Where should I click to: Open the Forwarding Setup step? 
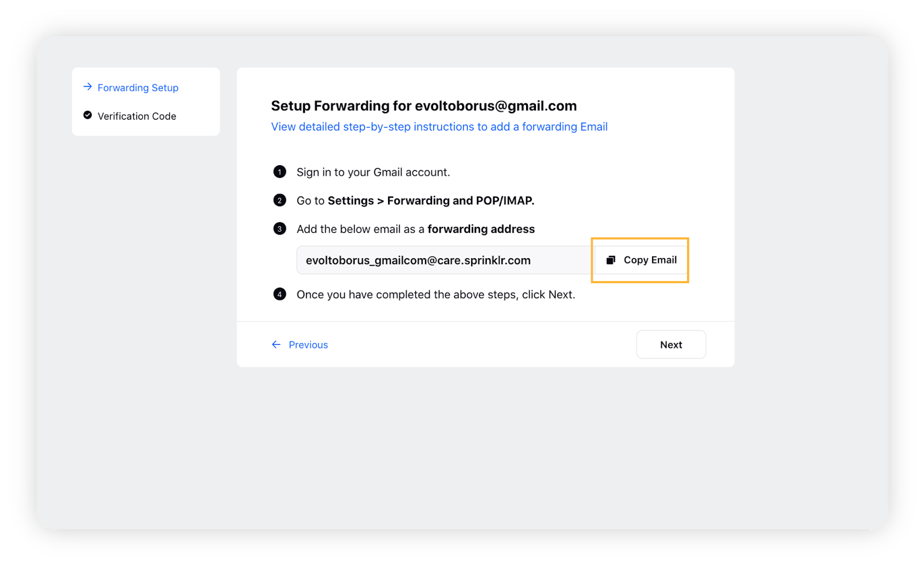(x=138, y=88)
